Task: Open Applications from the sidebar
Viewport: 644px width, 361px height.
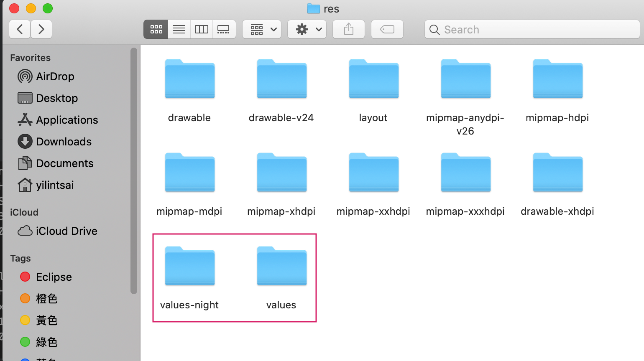Action: pyautogui.click(x=67, y=120)
